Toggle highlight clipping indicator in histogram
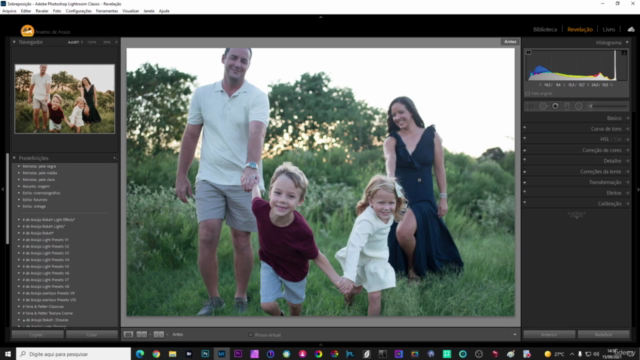 (x=624, y=53)
